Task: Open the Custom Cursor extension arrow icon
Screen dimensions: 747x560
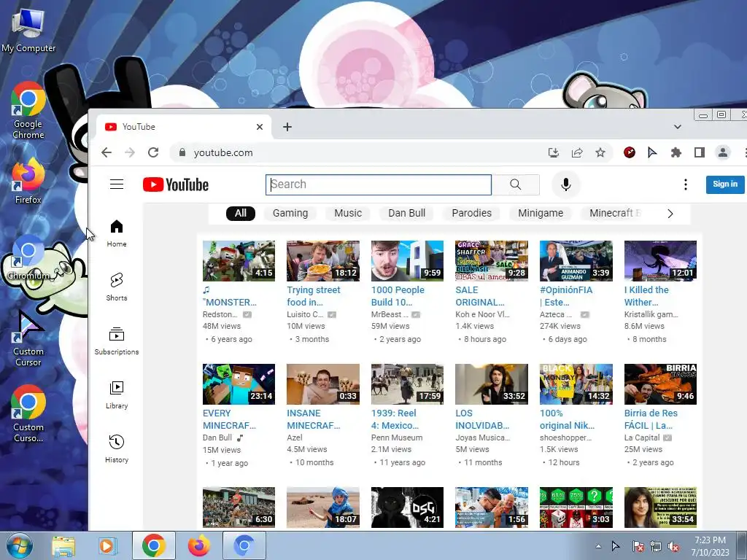Action: [652, 152]
